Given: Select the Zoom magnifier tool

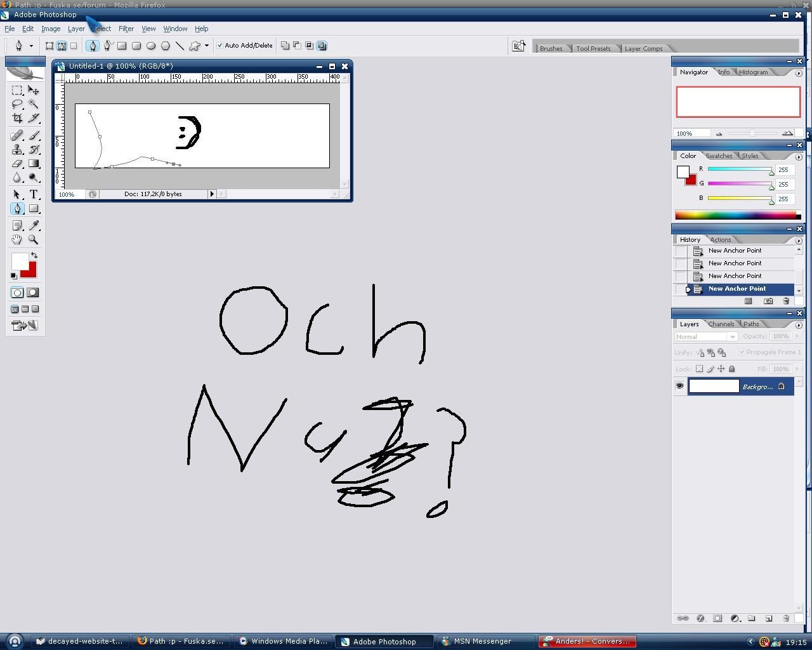Looking at the screenshot, I should pyautogui.click(x=34, y=240).
